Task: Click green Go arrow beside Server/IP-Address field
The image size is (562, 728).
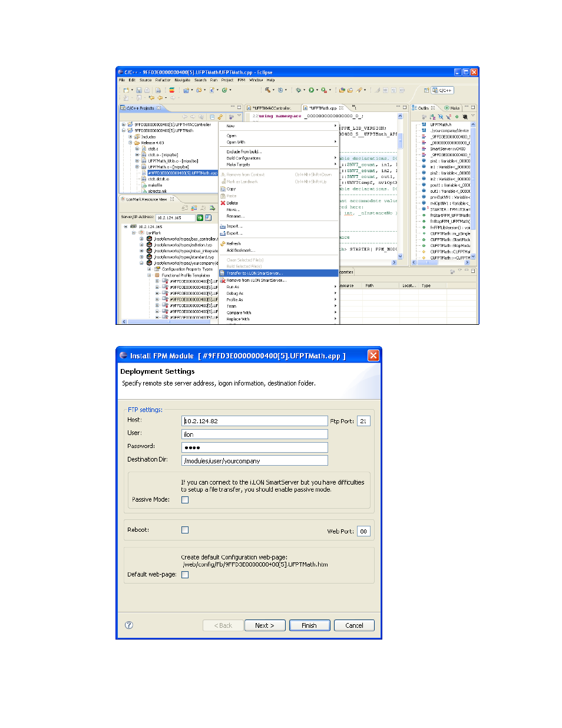Action: point(200,218)
